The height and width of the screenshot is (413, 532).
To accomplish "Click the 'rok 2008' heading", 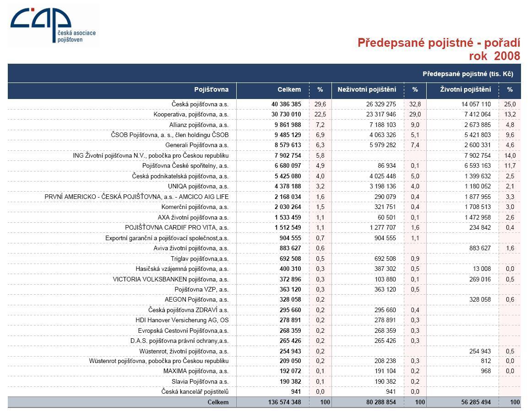I will (494, 56).
